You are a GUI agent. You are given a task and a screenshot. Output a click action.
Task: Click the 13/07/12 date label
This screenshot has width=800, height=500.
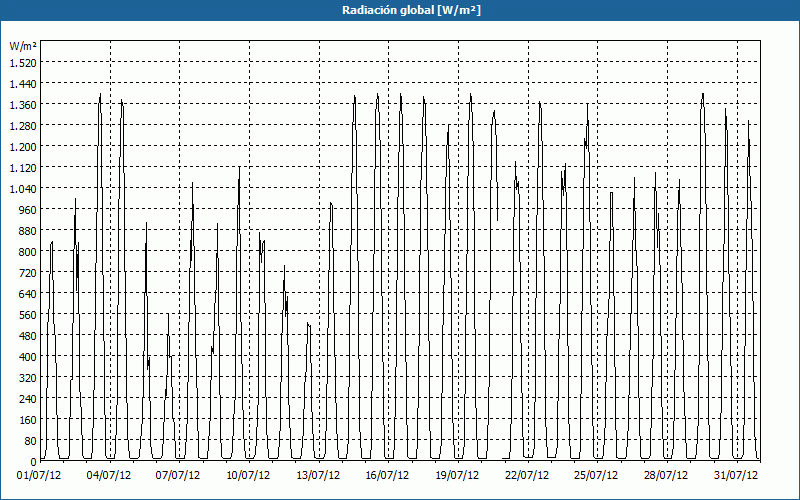click(x=318, y=476)
